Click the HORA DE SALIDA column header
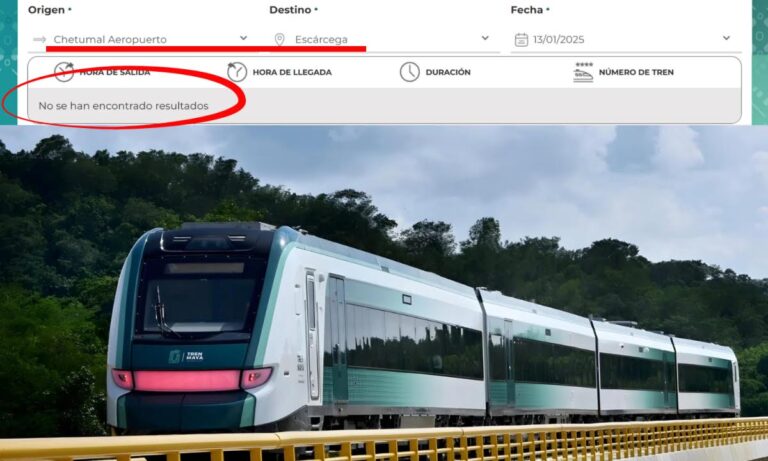Screen dimensions: 768x461 pos(115,72)
